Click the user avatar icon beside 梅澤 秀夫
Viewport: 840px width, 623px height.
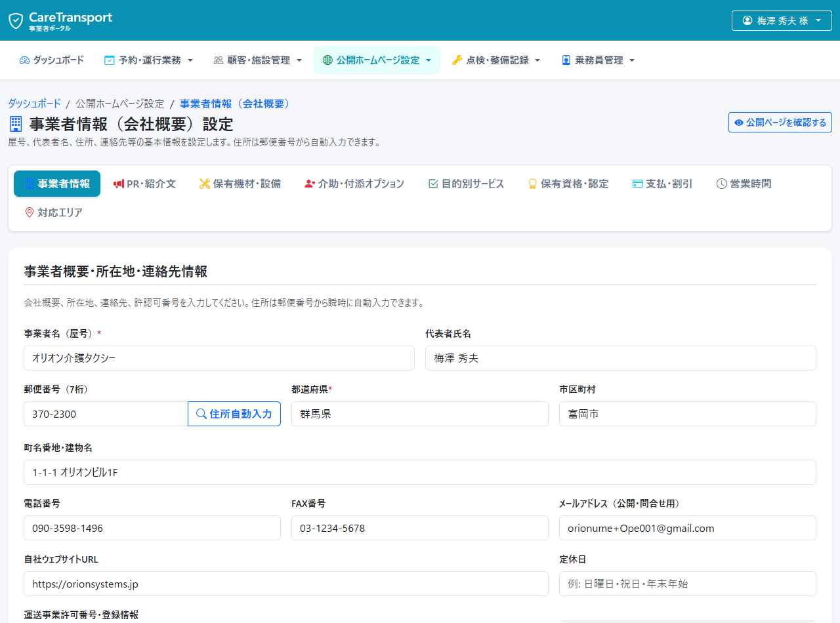coord(747,20)
